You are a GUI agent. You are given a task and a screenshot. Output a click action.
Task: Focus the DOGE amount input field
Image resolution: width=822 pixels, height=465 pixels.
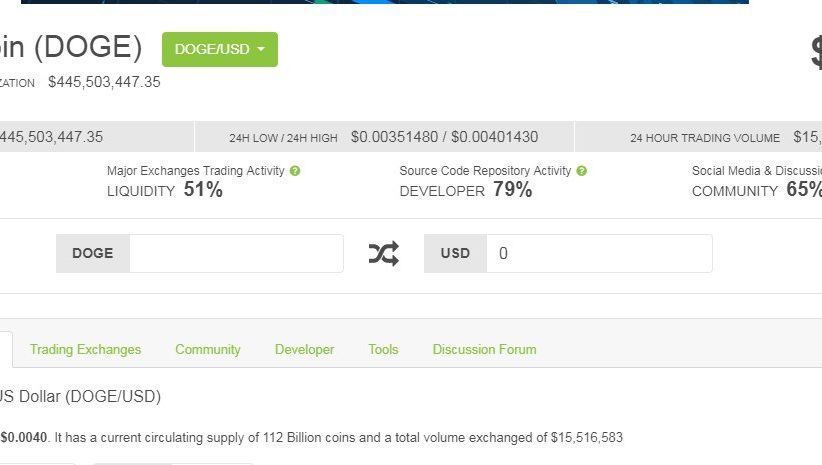coord(236,254)
